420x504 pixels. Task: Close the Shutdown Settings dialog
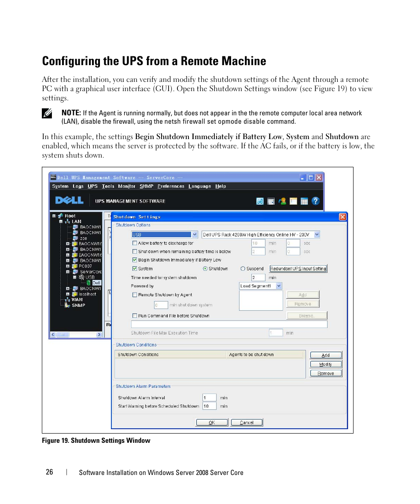click(x=343, y=217)
